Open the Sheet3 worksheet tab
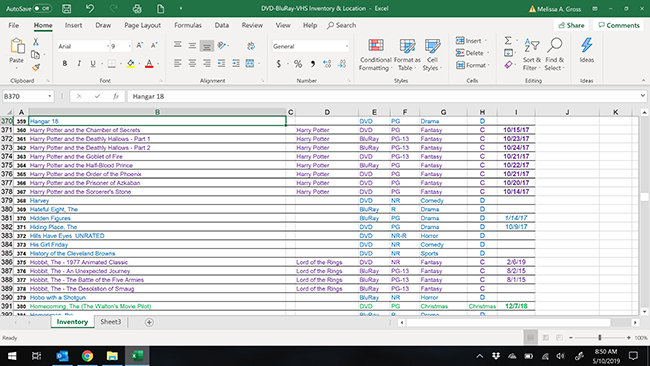This screenshot has height=366, width=650. [111, 322]
